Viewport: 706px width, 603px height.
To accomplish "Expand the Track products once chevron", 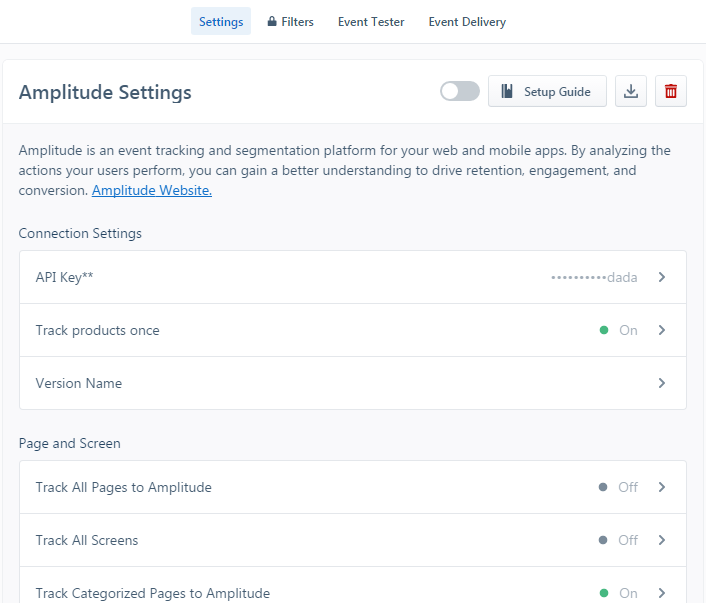I will tap(662, 330).
